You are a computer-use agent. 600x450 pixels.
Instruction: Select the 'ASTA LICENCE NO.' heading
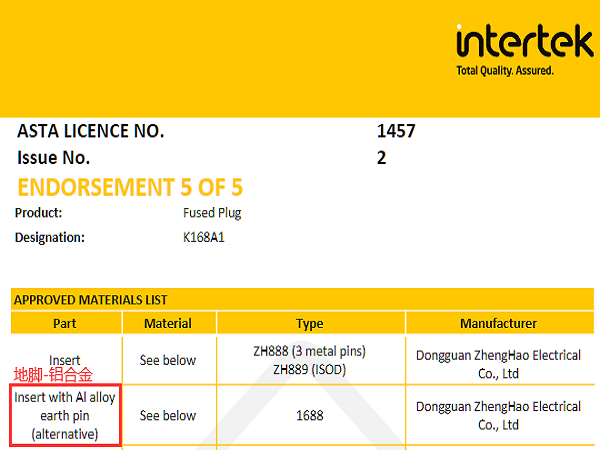pyautogui.click(x=91, y=131)
